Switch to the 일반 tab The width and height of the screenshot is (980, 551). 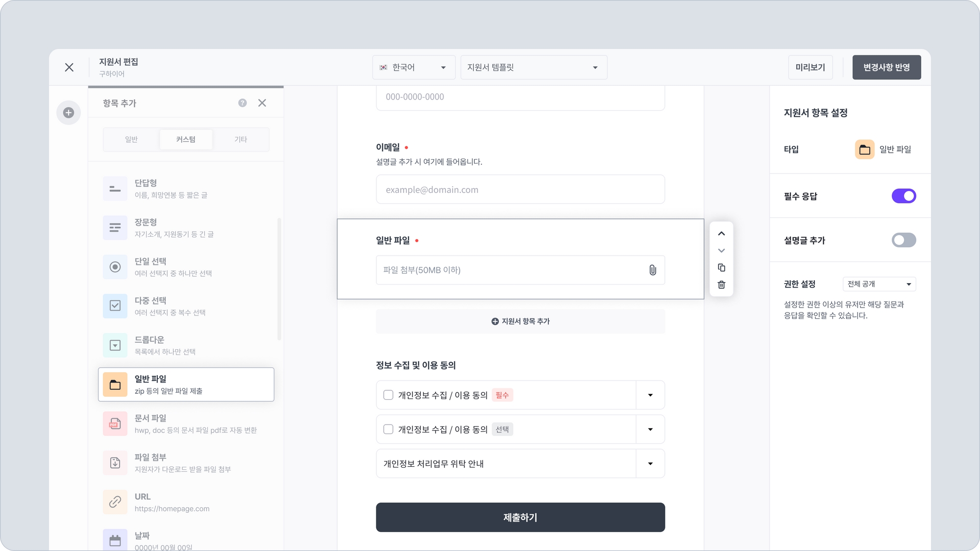(x=131, y=140)
